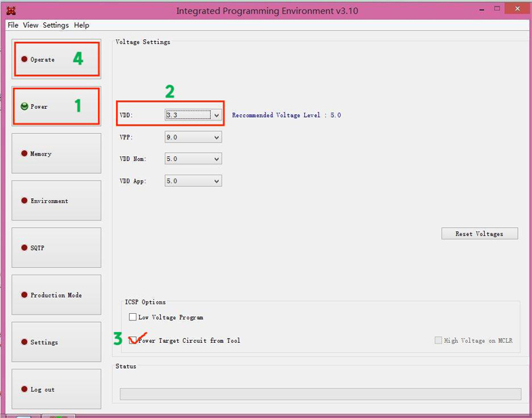Expand the VPP voltage dropdown
The width and height of the screenshot is (532, 418).
pyautogui.click(x=216, y=137)
